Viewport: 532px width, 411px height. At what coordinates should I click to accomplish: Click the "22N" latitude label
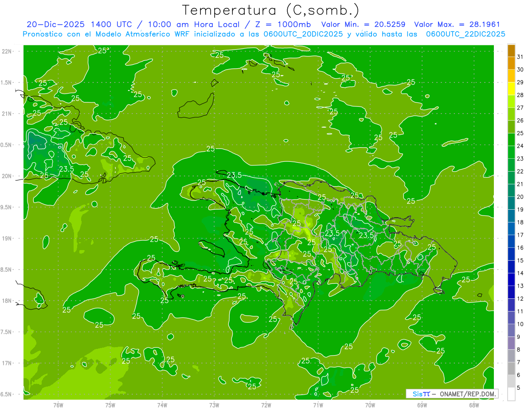click(8, 51)
